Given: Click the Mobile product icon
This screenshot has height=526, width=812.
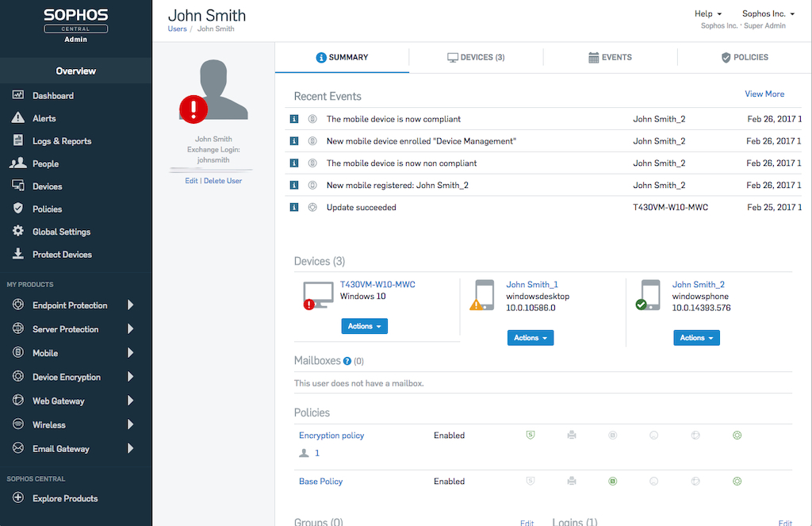Looking at the screenshot, I should [x=18, y=352].
